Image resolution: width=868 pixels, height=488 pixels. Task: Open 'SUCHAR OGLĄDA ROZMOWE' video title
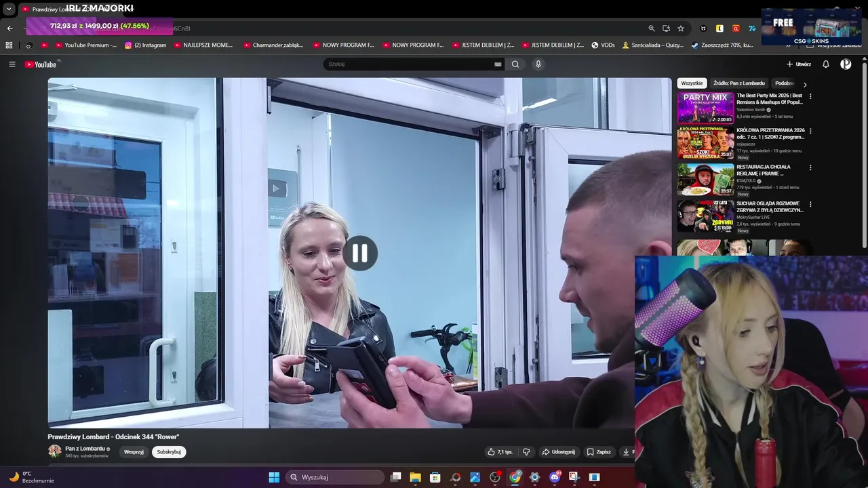coord(770,207)
